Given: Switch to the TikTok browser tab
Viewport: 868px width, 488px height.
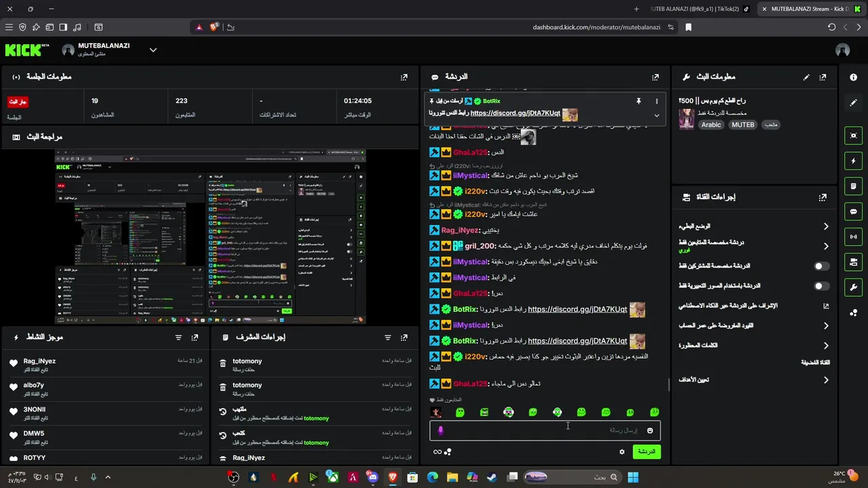Looking at the screenshot, I should coord(699,9).
